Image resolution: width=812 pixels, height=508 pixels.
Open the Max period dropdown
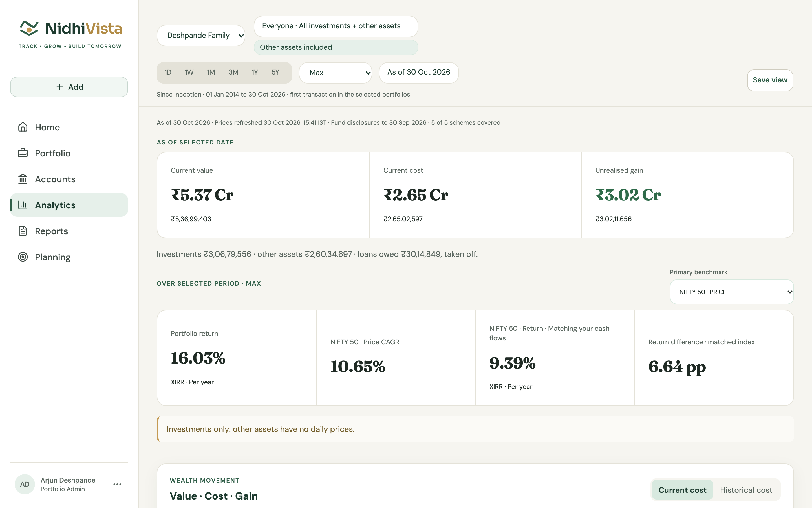[x=336, y=73]
